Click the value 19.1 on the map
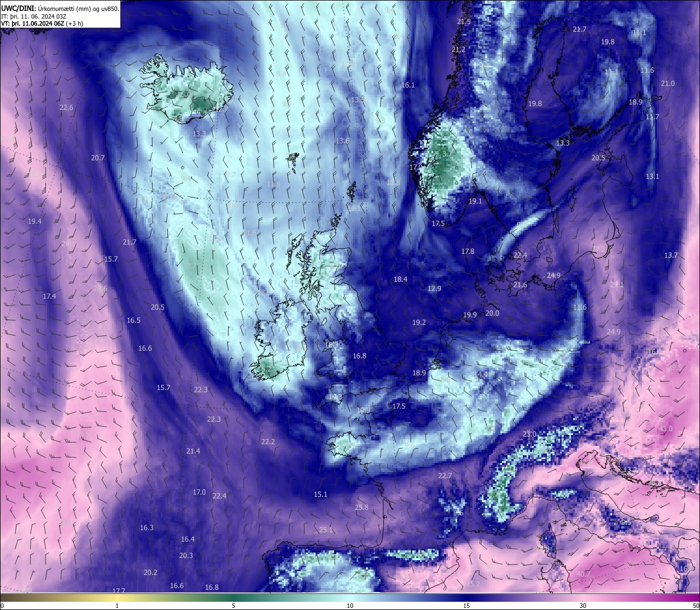The height and width of the screenshot is (610, 700). [475, 201]
